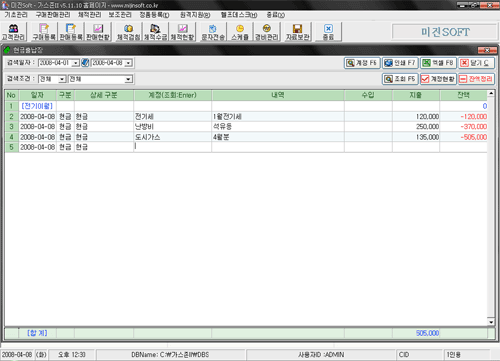
Task: Expand the wide second 전체 condition dropdown
Action: tap(128, 79)
